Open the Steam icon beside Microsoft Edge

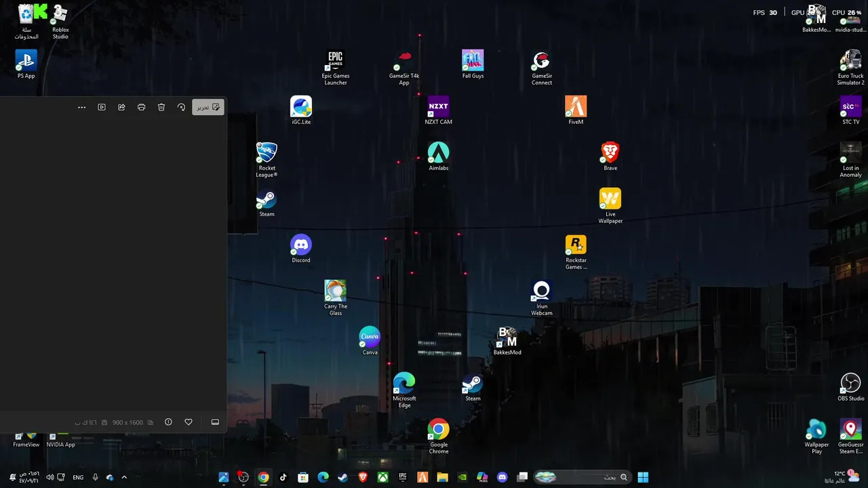coord(473,387)
